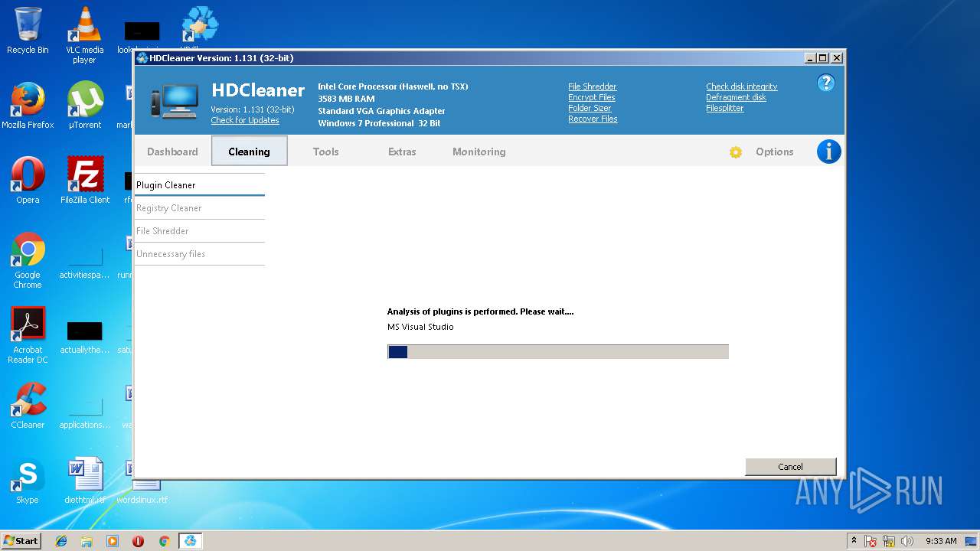Open Folder Sizer link
Screen dimensions: 980x551
click(x=590, y=108)
